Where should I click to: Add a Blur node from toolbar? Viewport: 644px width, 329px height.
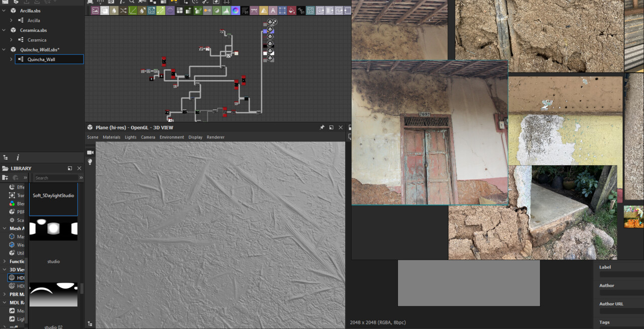point(114,10)
